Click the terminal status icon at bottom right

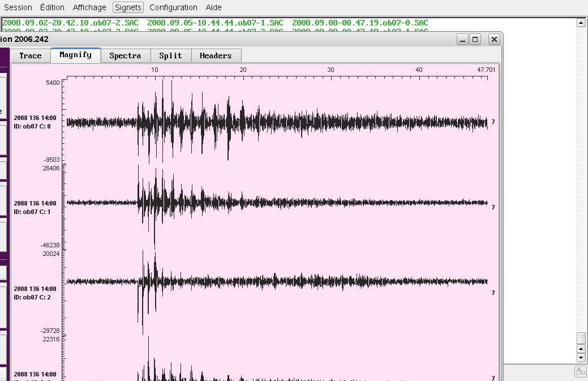581,371
